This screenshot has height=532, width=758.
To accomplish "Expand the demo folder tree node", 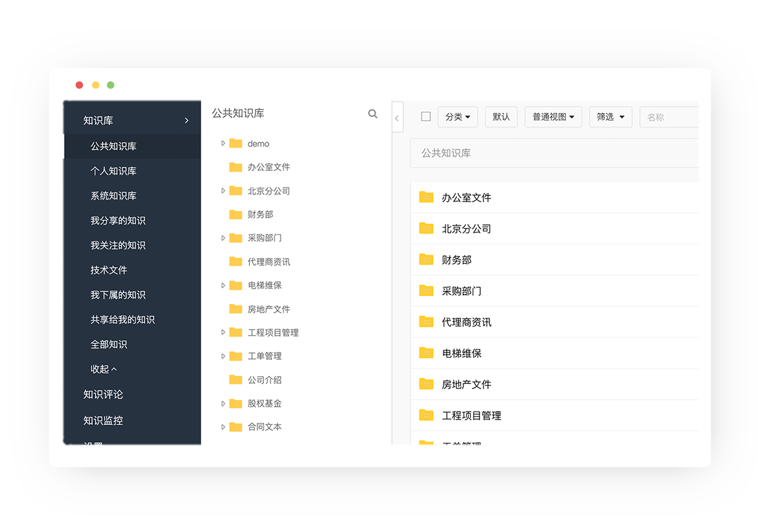I will pos(223,143).
